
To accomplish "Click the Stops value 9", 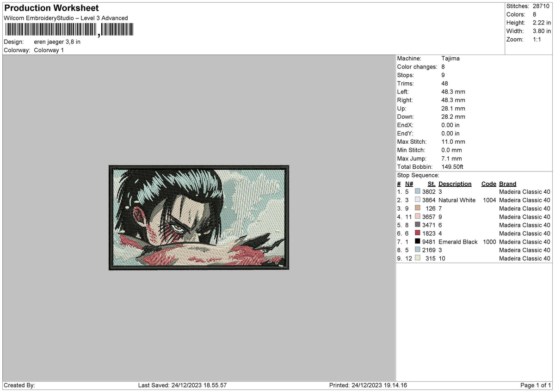I will tap(444, 75).
